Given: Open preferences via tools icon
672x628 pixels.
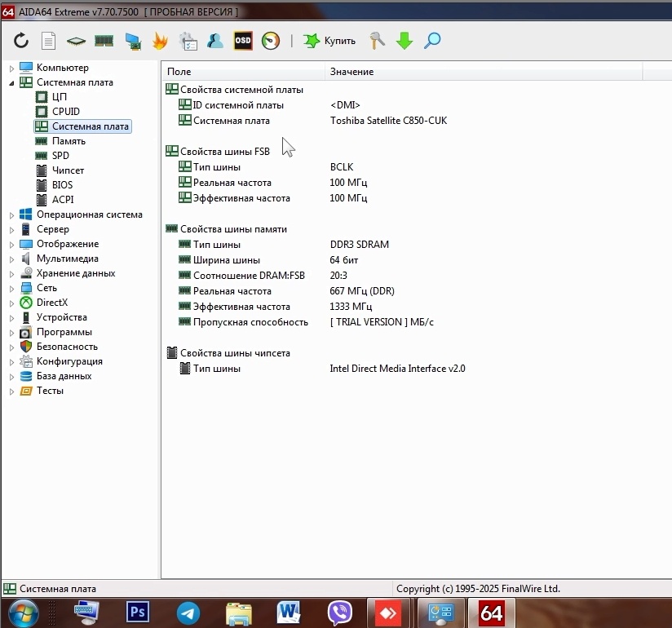Looking at the screenshot, I should click(x=377, y=41).
